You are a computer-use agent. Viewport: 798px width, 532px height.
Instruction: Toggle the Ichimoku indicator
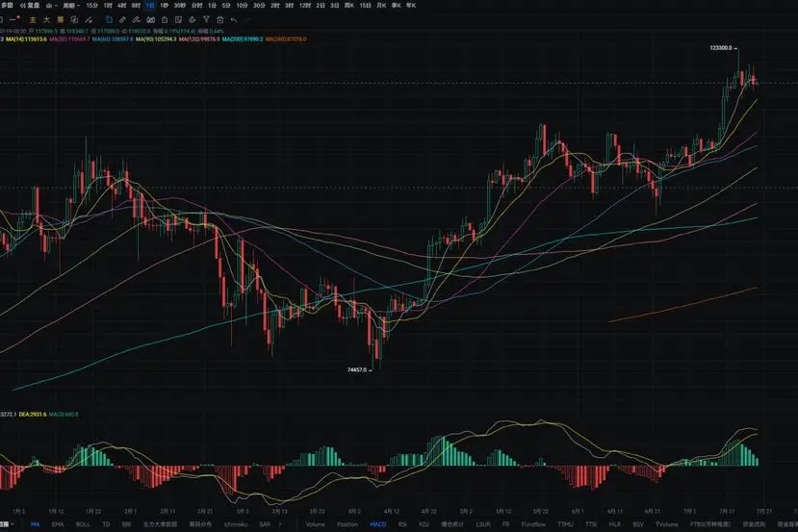pyautogui.click(x=236, y=524)
